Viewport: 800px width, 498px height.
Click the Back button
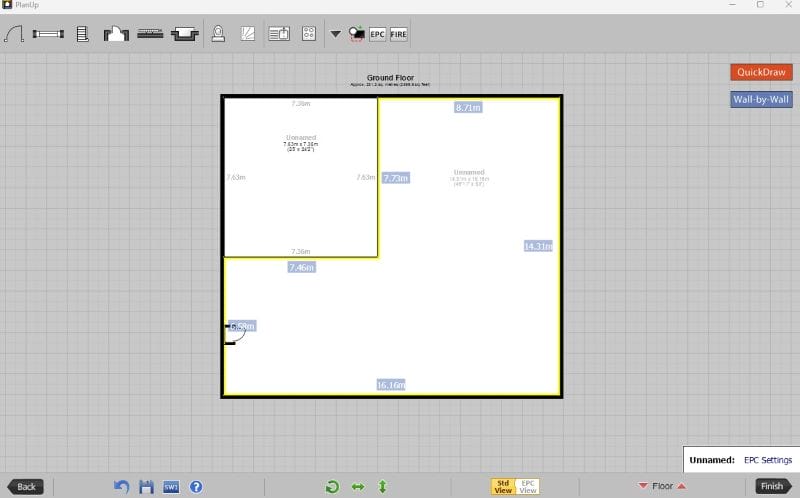[26, 486]
